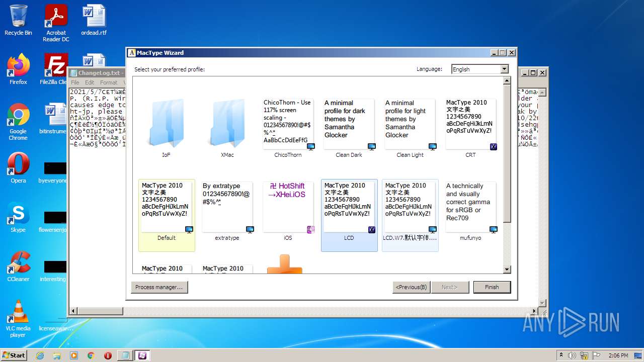This screenshot has height=362, width=644.
Task: Click Notepad's horizontal scroll-left arrow
Action: 74,311
